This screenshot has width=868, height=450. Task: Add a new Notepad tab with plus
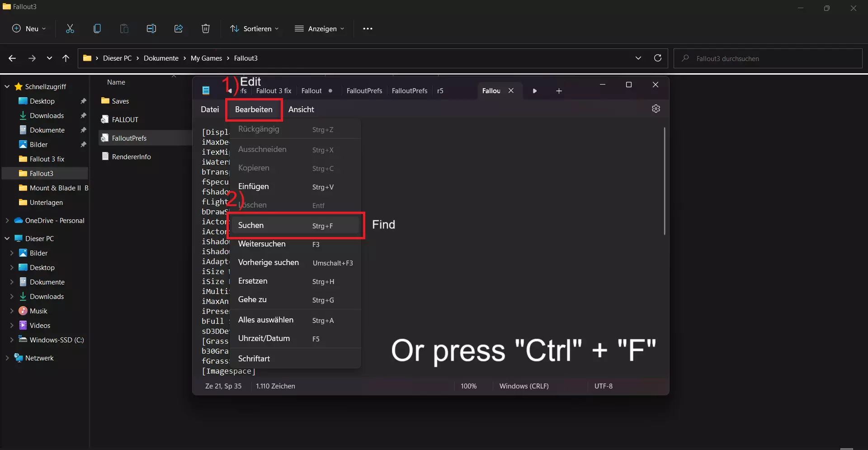(559, 91)
